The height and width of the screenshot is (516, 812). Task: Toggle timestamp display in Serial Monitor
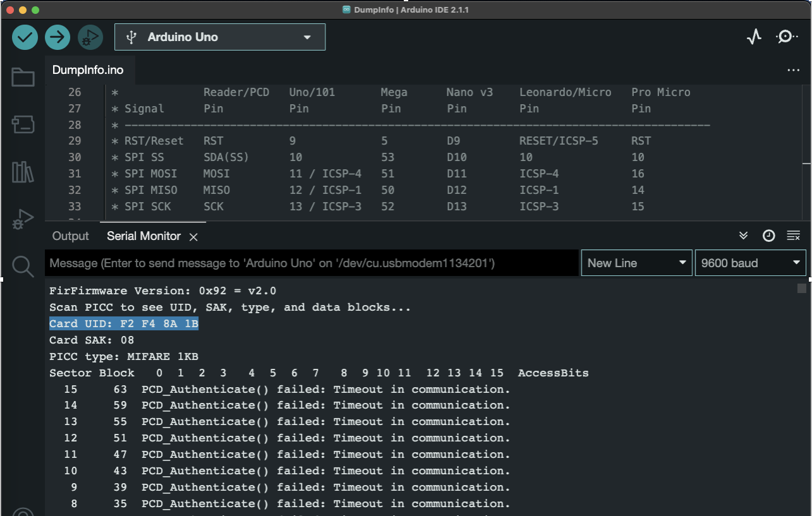[x=768, y=236]
